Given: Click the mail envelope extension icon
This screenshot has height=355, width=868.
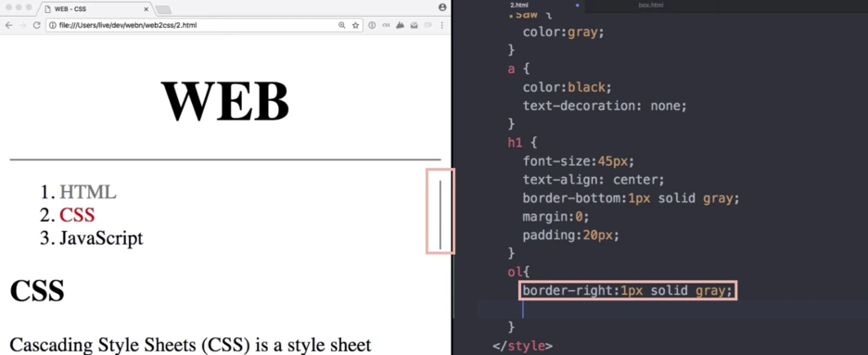Looking at the screenshot, I should [414, 25].
